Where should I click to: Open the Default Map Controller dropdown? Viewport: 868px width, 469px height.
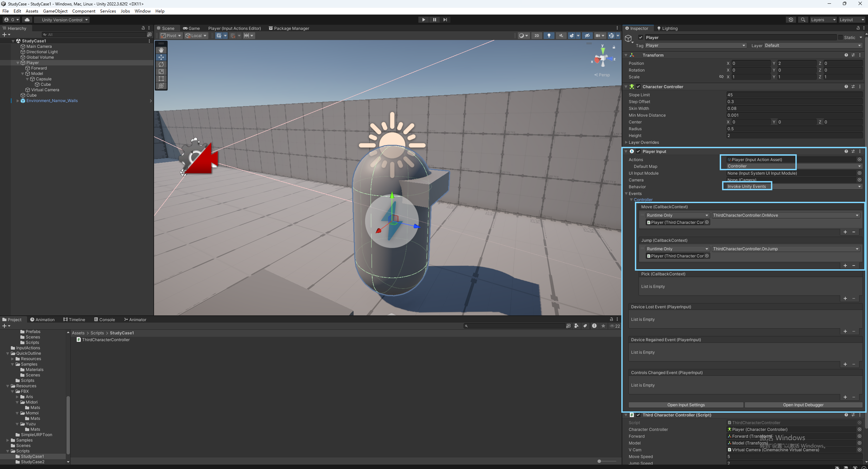[x=793, y=166]
